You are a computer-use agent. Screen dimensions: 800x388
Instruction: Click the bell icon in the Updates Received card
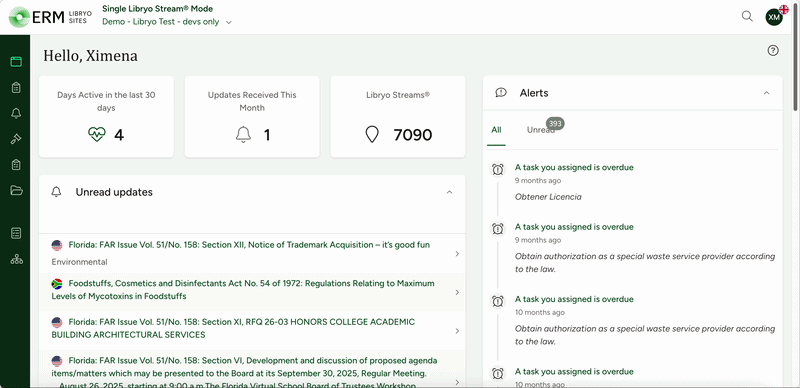pos(243,135)
